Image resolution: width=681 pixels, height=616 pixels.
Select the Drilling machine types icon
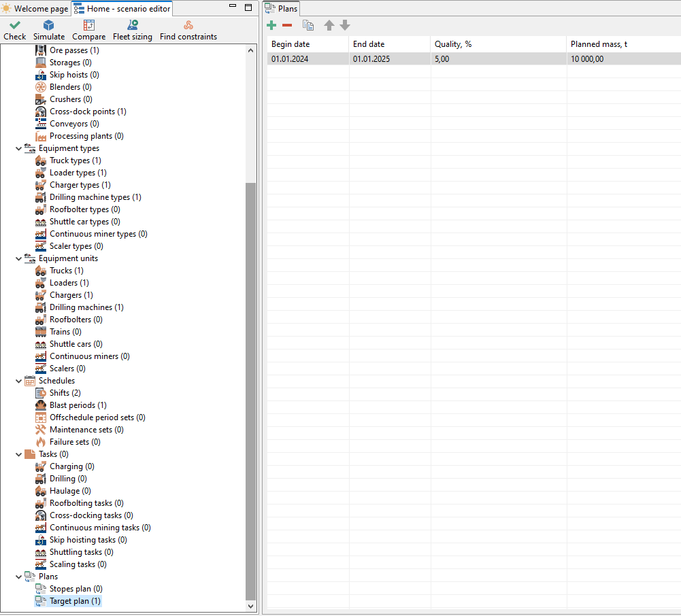coord(41,197)
